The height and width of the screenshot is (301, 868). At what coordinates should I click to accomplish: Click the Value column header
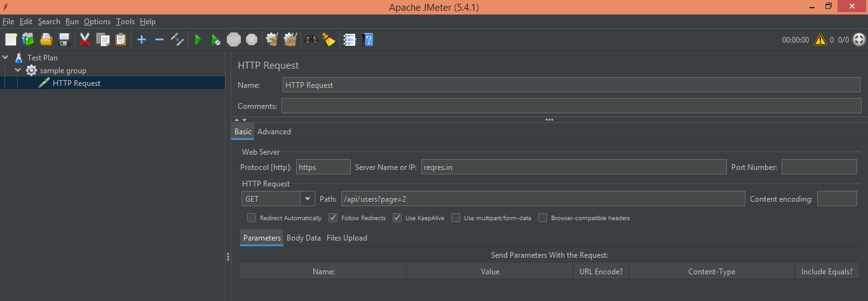pos(490,271)
